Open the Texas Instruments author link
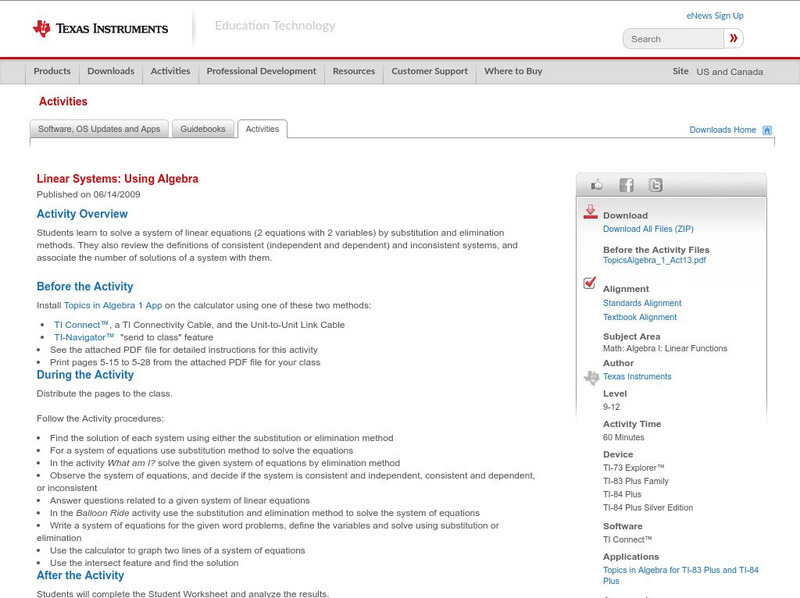This screenshot has height=598, width=800. pos(637,377)
